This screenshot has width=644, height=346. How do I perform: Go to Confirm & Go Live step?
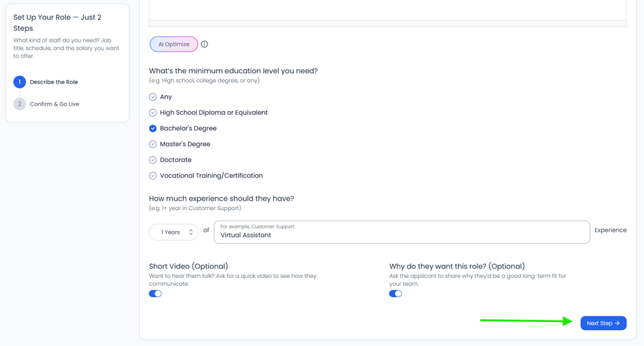coord(54,104)
